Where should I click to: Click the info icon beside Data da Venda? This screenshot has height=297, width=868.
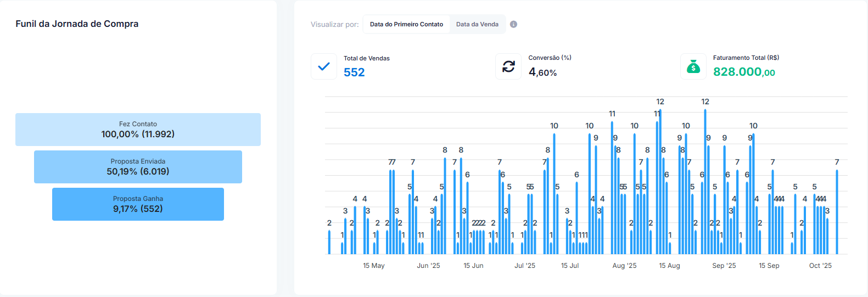point(513,24)
